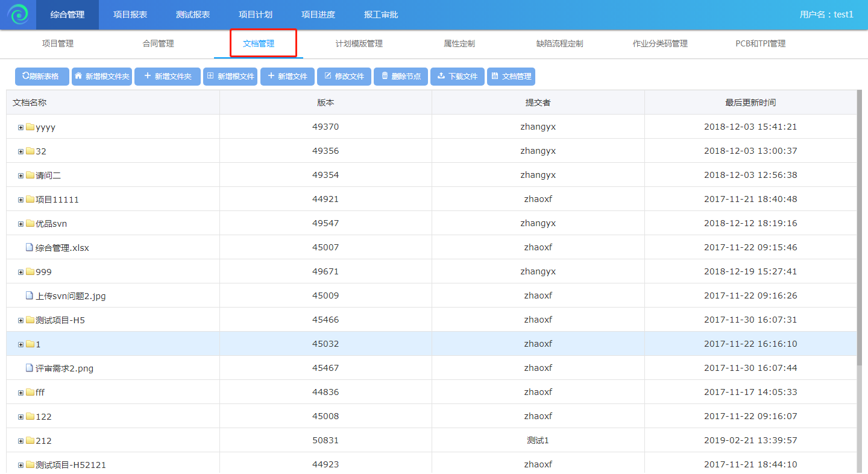Click the refresh table button icon
The height and width of the screenshot is (474, 868).
(x=26, y=76)
